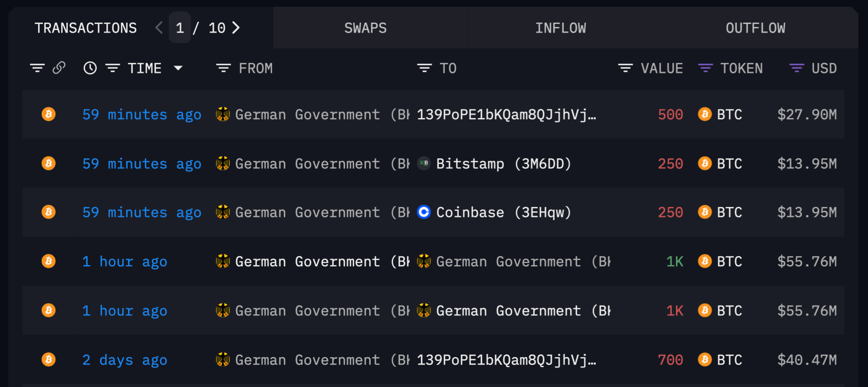868x387 pixels.
Task: Open the OUTFLOW tab
Action: (x=755, y=28)
